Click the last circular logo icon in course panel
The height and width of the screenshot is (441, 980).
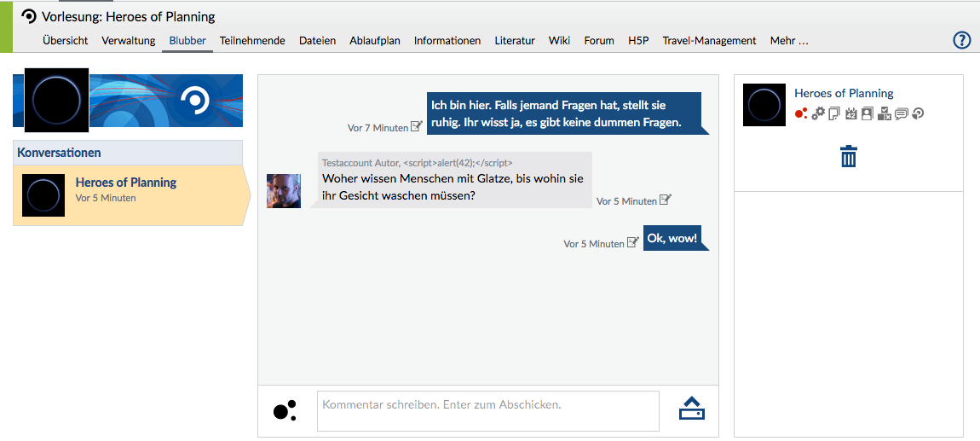pyautogui.click(x=918, y=113)
